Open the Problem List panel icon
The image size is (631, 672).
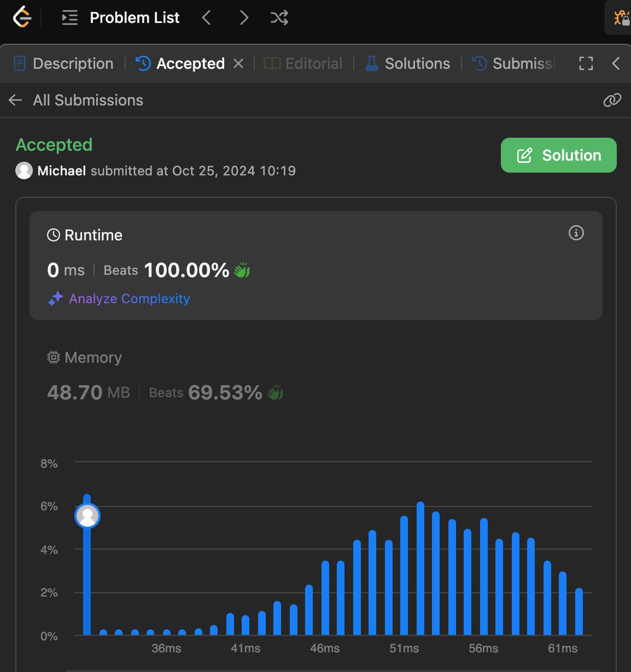click(x=69, y=17)
